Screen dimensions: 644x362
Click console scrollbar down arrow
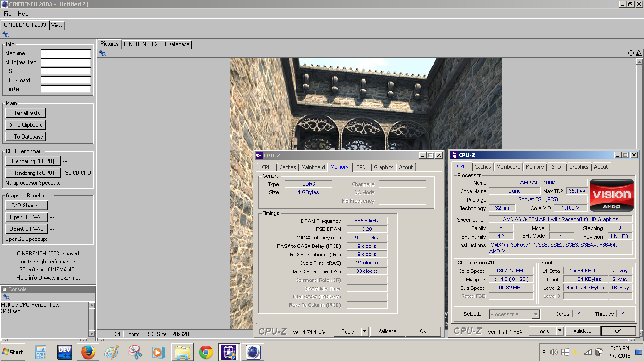[x=91, y=333]
